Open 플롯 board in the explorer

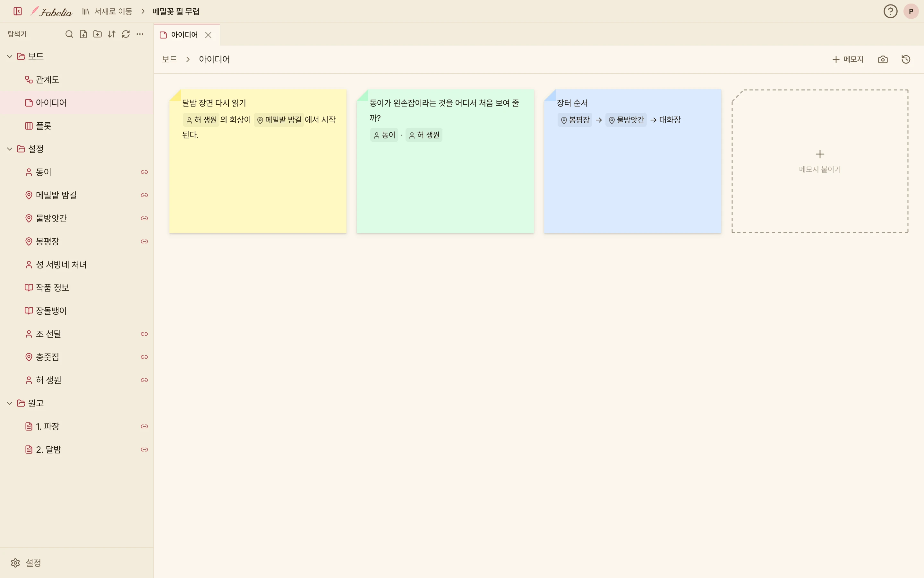point(77,126)
